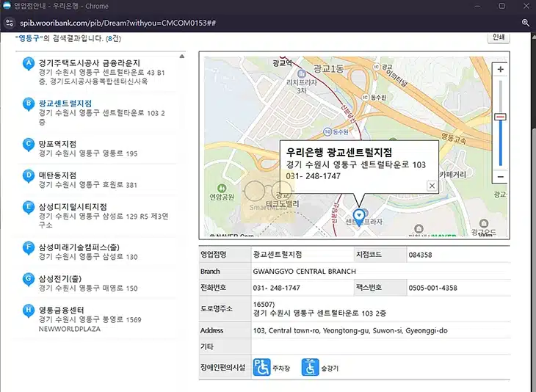Click the map zoom level slider handle
Screen dimensions: 536x392
501,117
